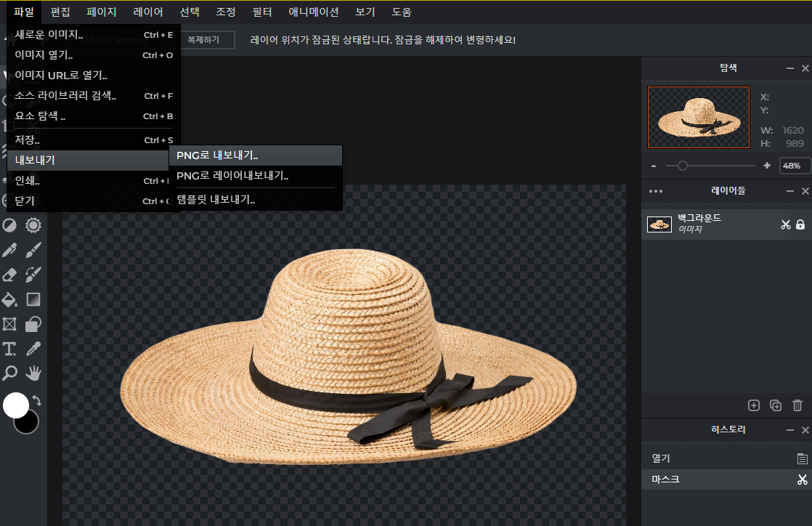
Task: Open the 편집 menu
Action: pos(60,12)
